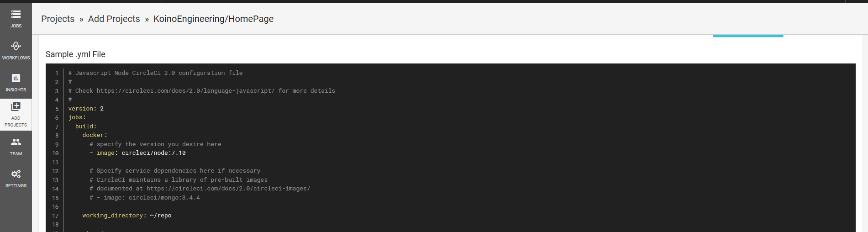Place cursor on the version: 2 line

pyautogui.click(x=86, y=109)
